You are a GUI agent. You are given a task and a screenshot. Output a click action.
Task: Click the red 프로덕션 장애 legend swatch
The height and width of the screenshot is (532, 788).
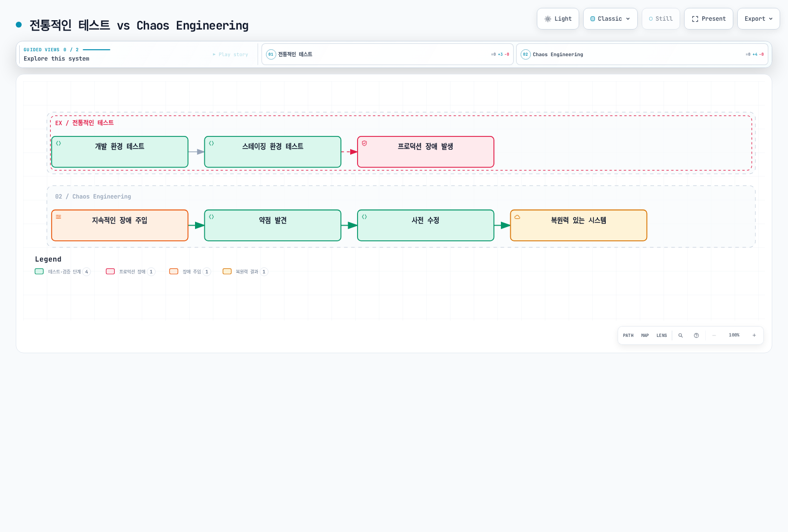click(x=110, y=271)
